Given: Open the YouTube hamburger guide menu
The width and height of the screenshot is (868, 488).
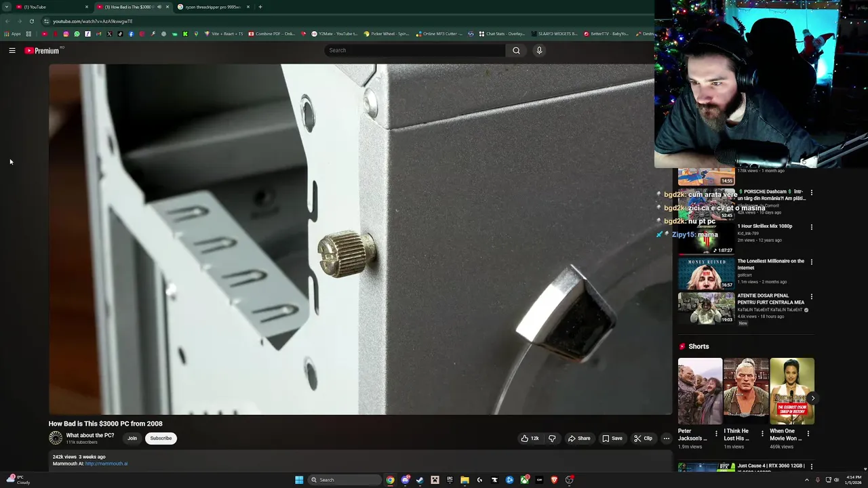Looking at the screenshot, I should 12,50.
